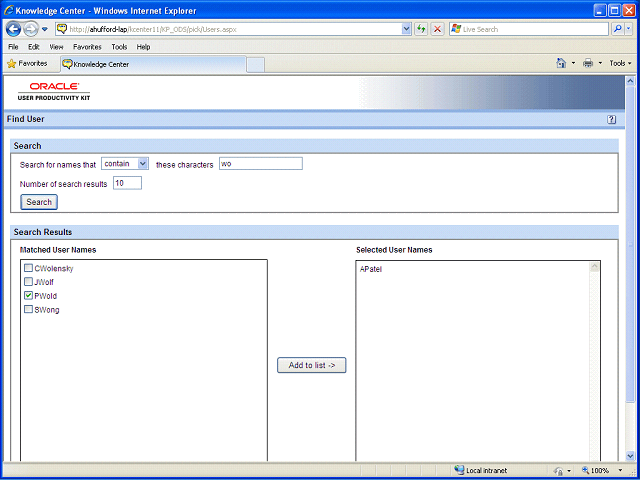Click the Find User help icon

point(611,120)
